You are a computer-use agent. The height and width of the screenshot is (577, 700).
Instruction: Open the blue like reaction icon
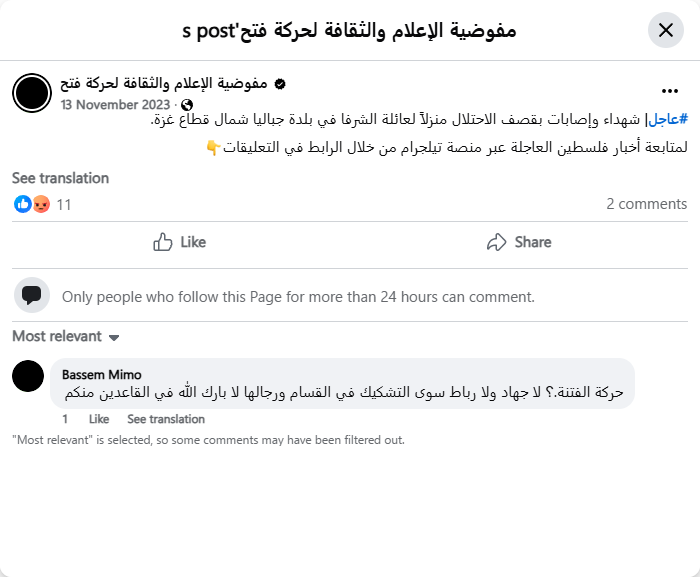22,204
